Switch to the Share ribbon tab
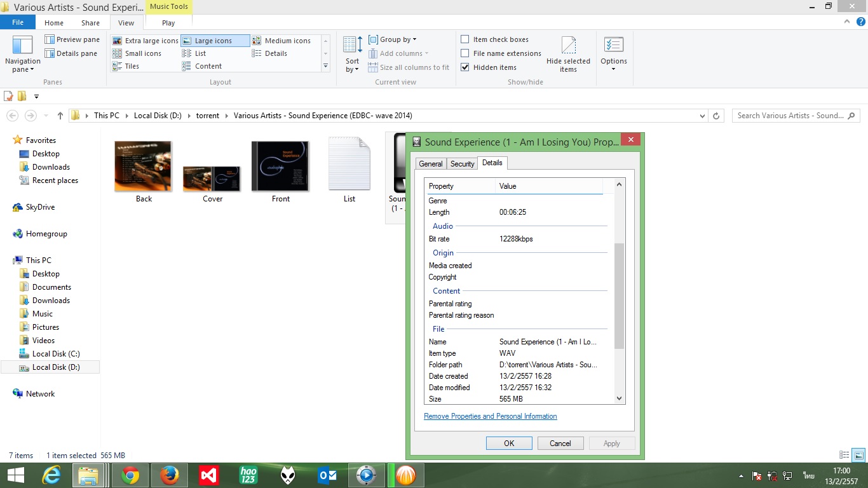868x488 pixels. tap(90, 23)
